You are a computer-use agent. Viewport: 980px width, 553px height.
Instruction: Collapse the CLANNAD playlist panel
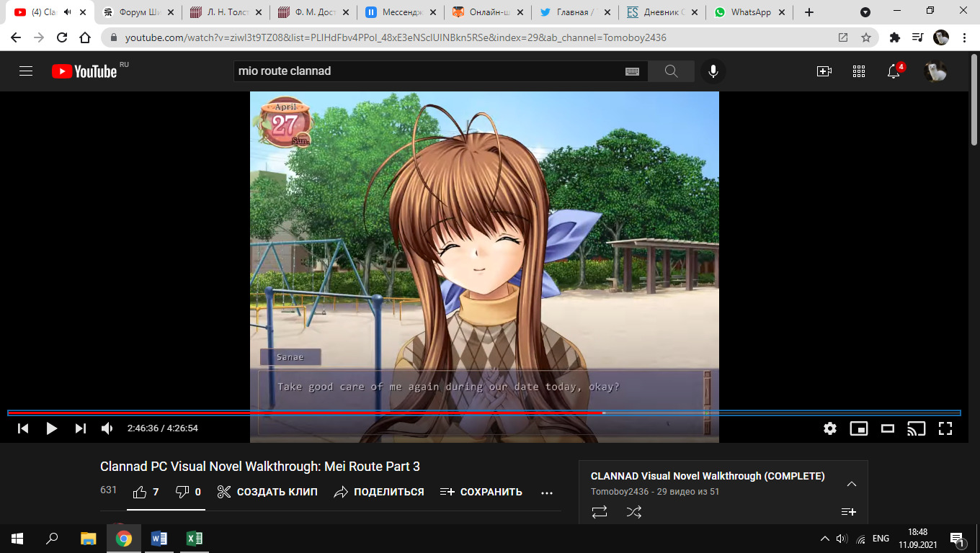coord(851,484)
